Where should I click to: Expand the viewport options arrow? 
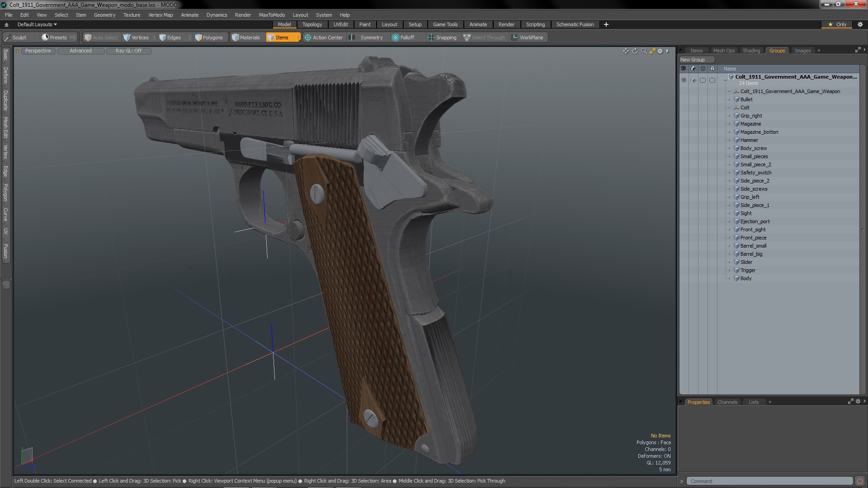[667, 51]
